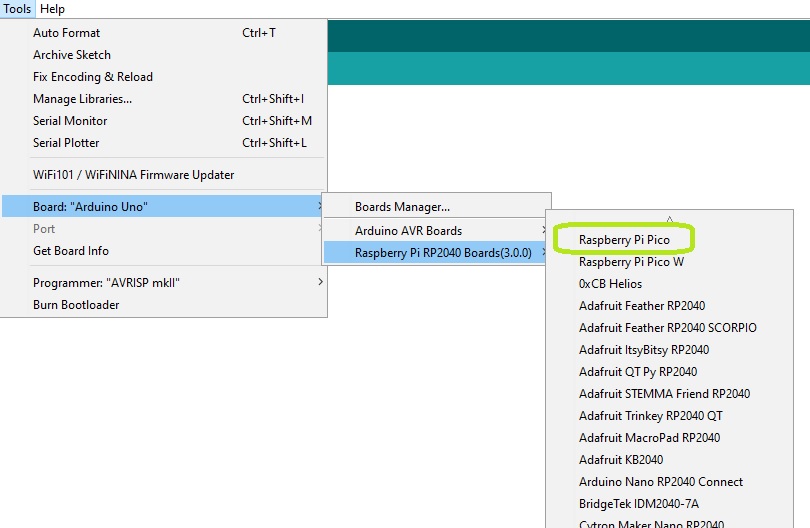Click scroll-up arrow atop board list
810x528 pixels.
669,219
